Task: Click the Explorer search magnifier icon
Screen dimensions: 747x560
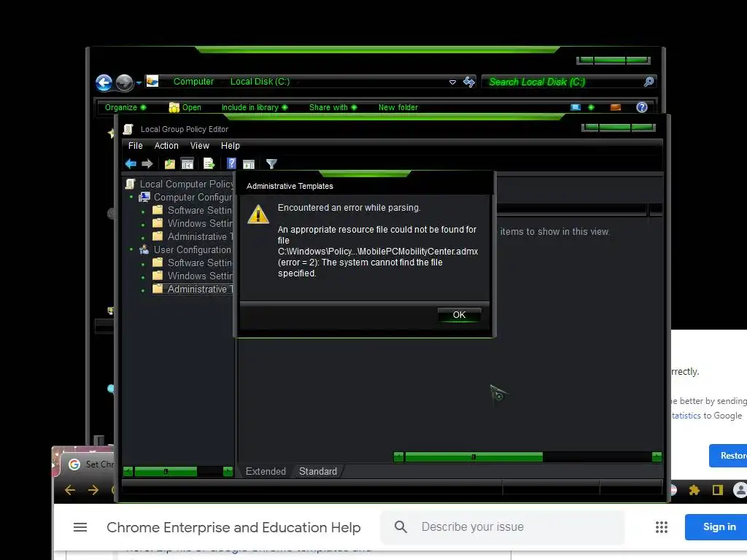Action: pos(649,82)
